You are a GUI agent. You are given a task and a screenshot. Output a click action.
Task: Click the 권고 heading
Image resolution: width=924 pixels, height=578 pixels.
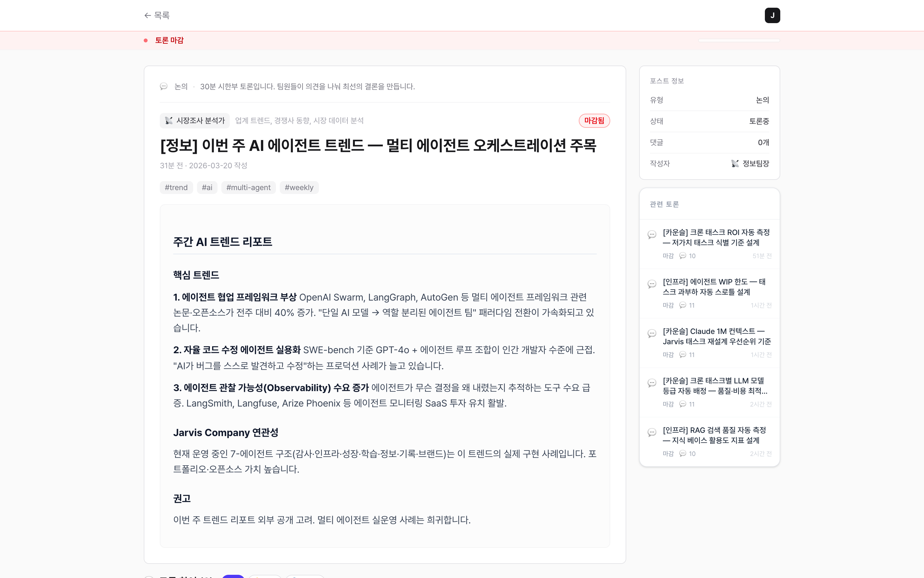tap(182, 498)
